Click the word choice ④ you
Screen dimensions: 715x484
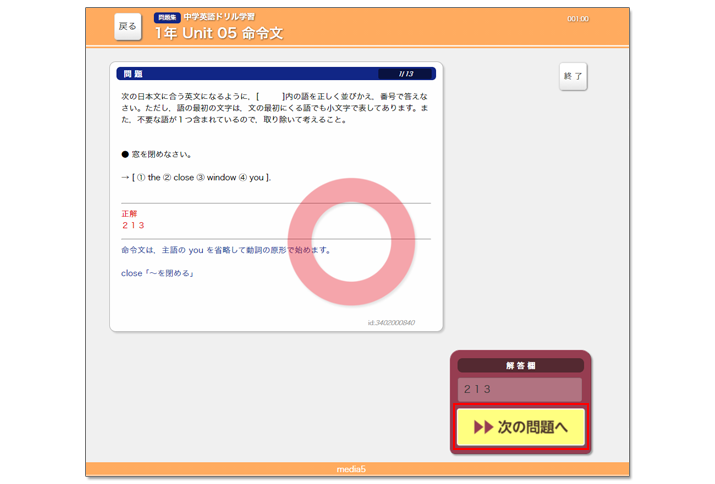point(251,177)
